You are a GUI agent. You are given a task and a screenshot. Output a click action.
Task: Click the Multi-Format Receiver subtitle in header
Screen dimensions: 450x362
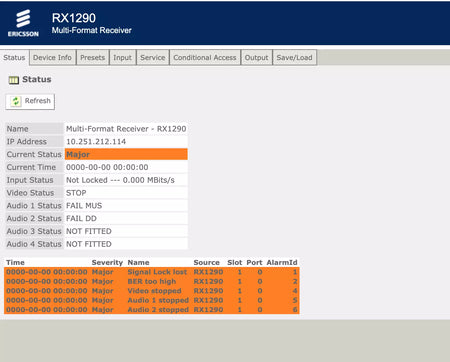[92, 30]
